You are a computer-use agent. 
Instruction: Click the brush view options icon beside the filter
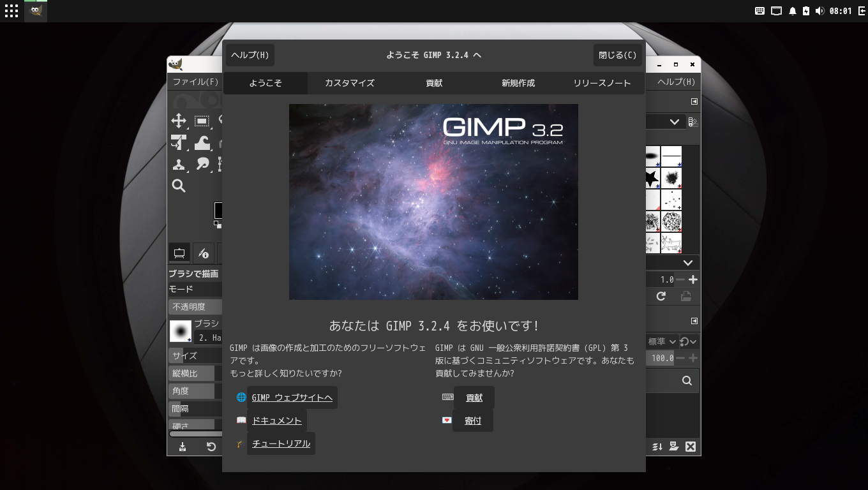[x=693, y=122]
